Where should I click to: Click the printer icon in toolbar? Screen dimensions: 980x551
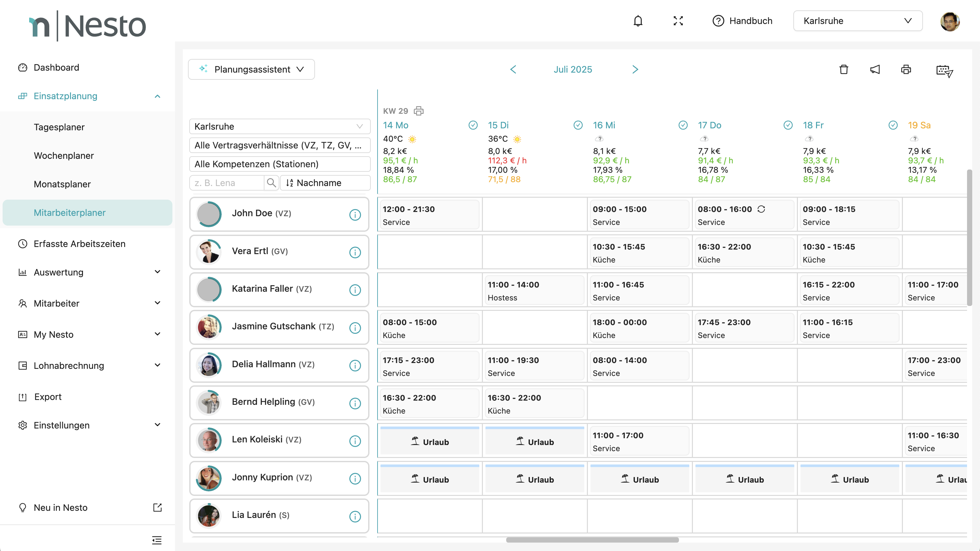click(906, 69)
